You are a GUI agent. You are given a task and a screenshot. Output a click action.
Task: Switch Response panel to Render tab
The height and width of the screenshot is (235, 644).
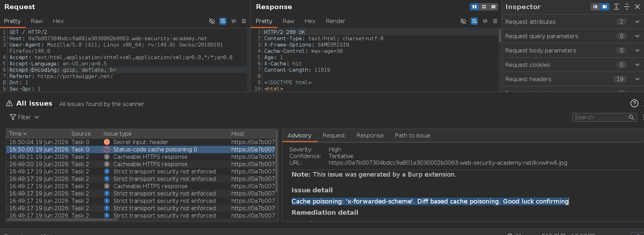click(x=335, y=21)
